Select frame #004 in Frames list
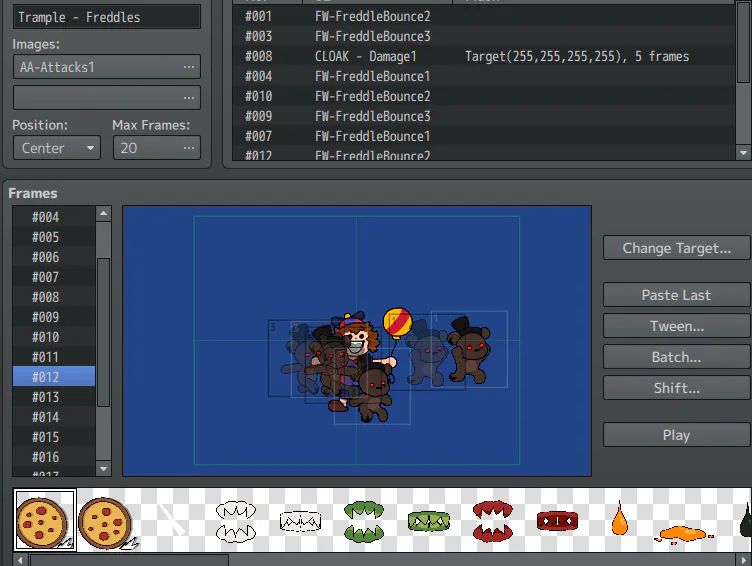752x566 pixels. click(x=54, y=217)
